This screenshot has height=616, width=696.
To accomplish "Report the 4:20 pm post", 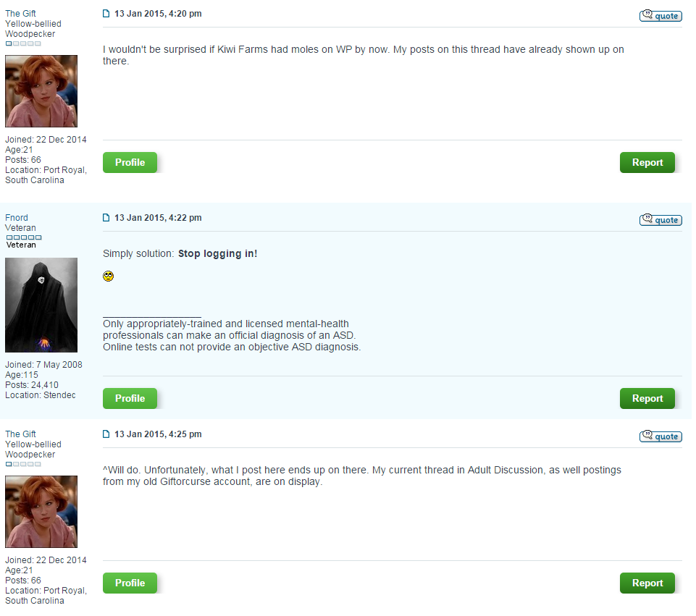I will 647,162.
